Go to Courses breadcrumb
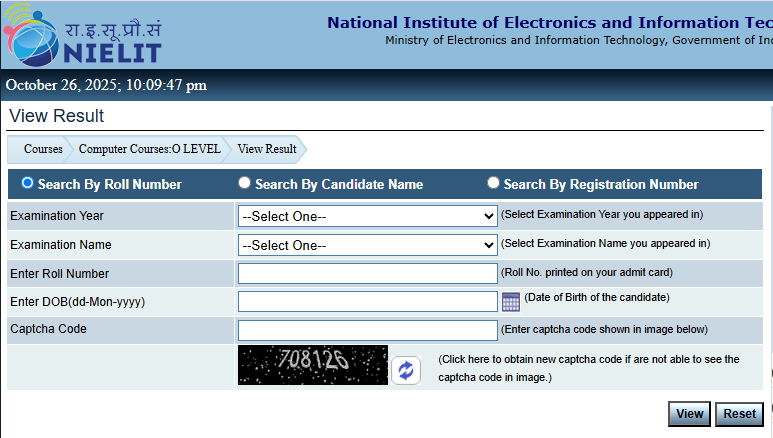The width and height of the screenshot is (773, 438). [43, 149]
